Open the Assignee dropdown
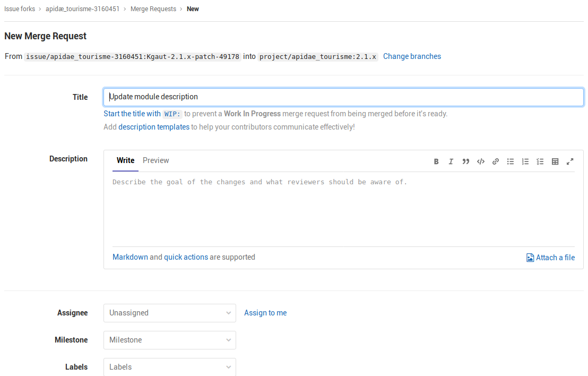This screenshot has width=588, height=376. click(x=170, y=313)
